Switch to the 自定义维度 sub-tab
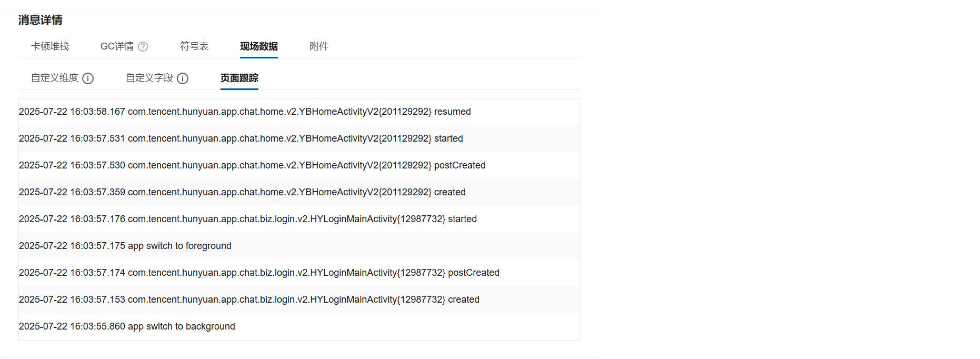 pyautogui.click(x=55, y=78)
